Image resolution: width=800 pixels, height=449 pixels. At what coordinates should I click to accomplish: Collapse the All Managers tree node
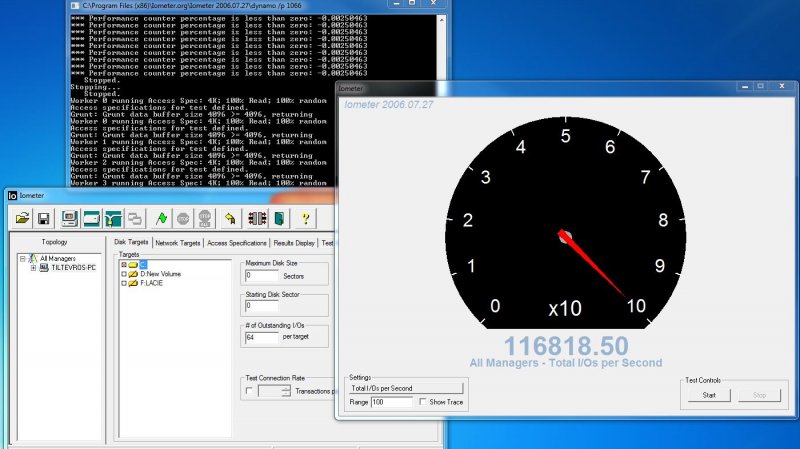click(22, 259)
